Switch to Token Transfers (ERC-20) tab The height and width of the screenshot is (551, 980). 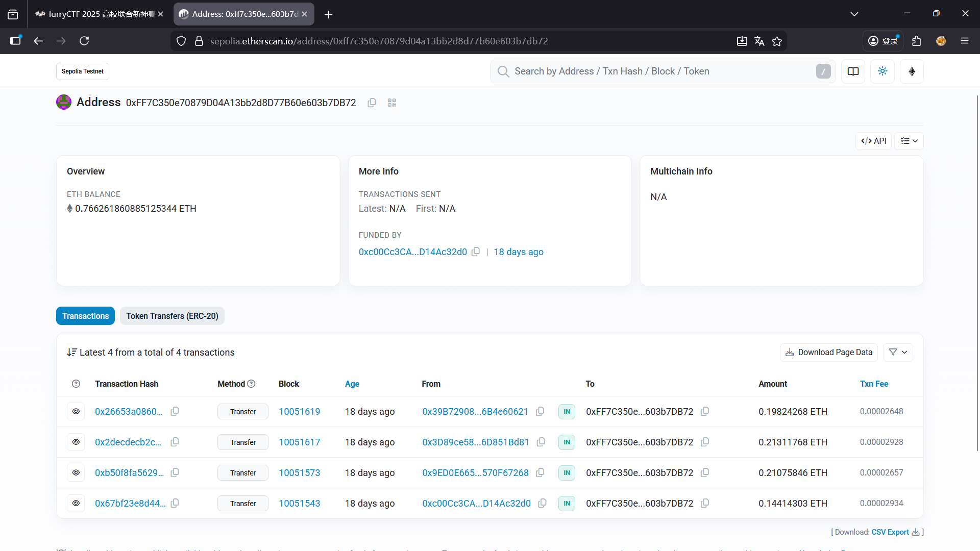(x=172, y=316)
